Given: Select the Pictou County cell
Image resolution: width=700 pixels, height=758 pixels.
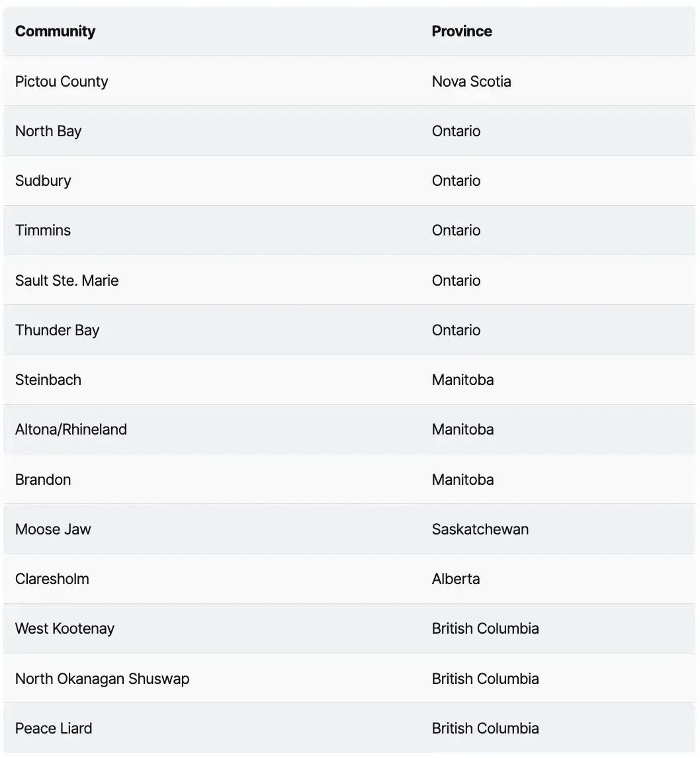Looking at the screenshot, I should click(x=62, y=81).
